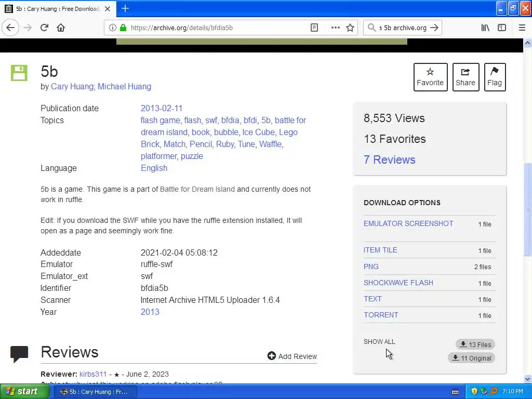
Task: Select the 5b Cary Huang browser tab
Action: tap(58, 9)
